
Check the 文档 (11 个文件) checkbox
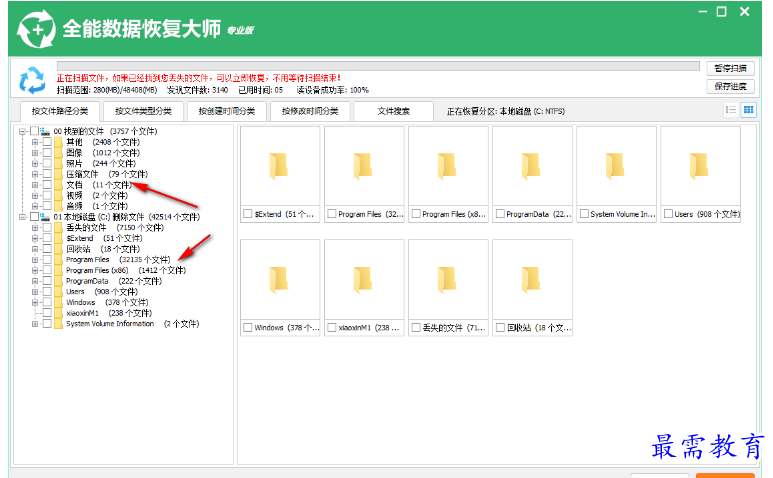47,185
